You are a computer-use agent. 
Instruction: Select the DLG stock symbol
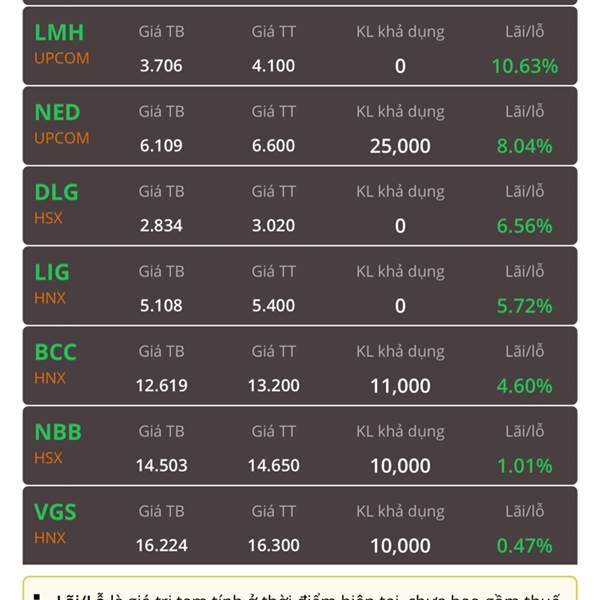click(57, 192)
